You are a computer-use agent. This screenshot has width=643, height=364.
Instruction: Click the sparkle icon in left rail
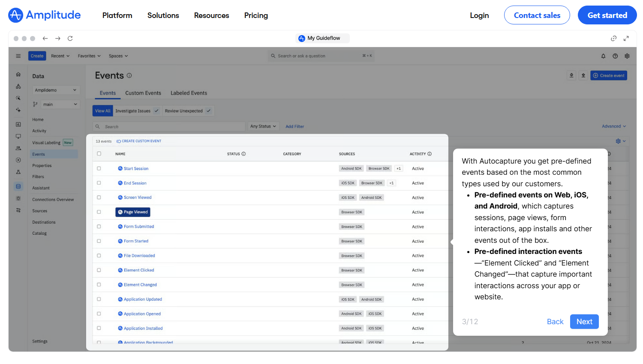(x=18, y=110)
